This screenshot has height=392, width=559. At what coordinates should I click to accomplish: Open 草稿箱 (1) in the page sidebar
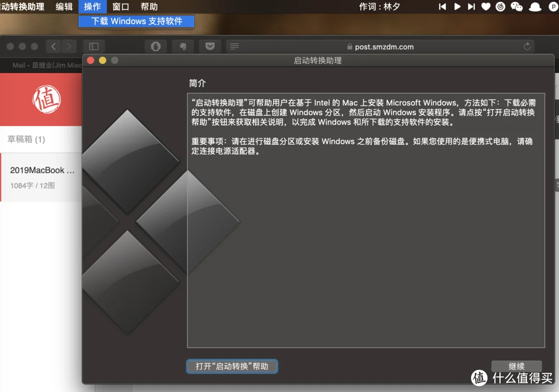pos(26,139)
